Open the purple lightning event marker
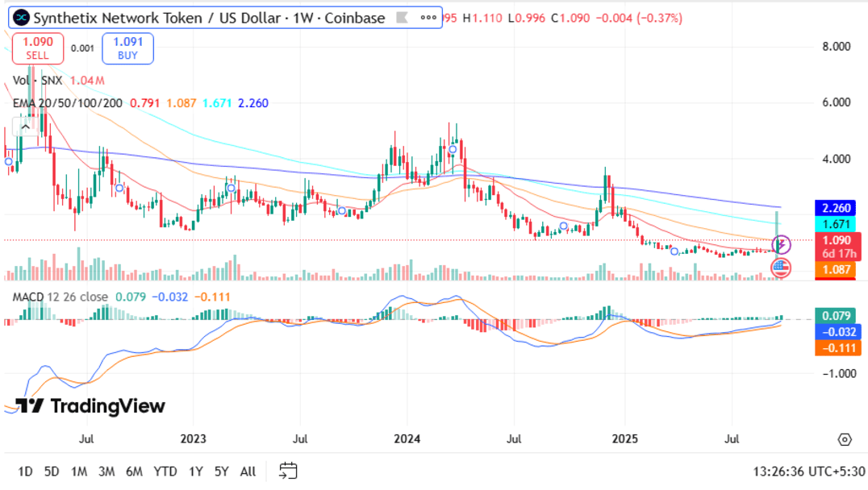 click(x=781, y=244)
